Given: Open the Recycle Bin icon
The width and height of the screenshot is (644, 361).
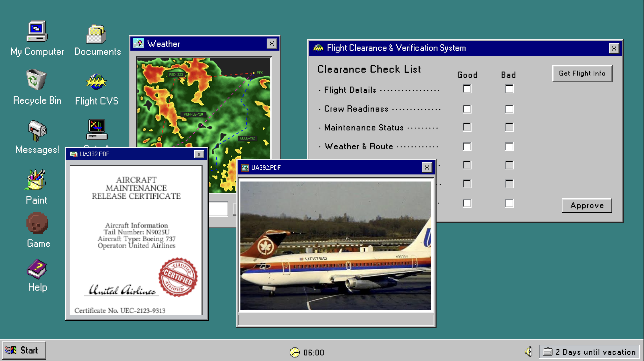Looking at the screenshot, I should (x=37, y=80).
